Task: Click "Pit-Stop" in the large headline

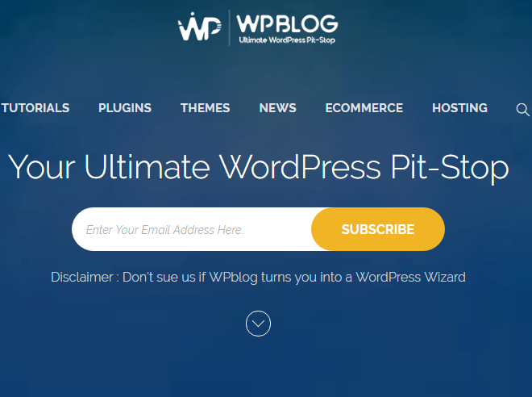Action: 450,167
